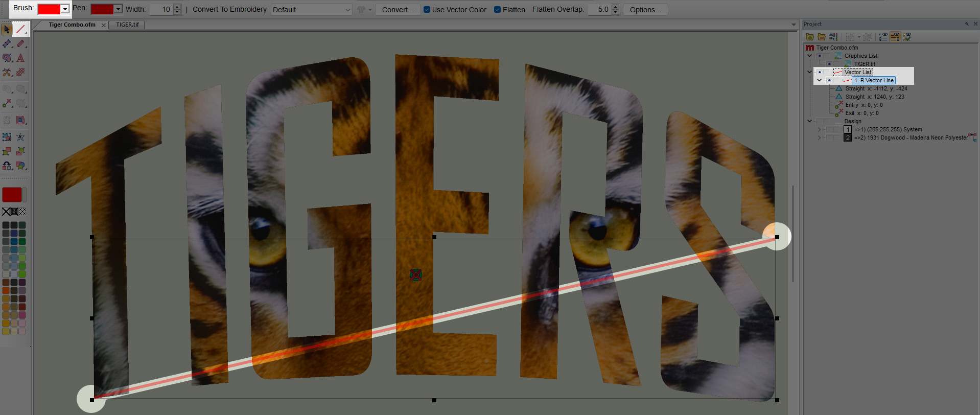This screenshot has height=415, width=980.
Task: Select the red letter A Text tool
Action: click(20, 58)
